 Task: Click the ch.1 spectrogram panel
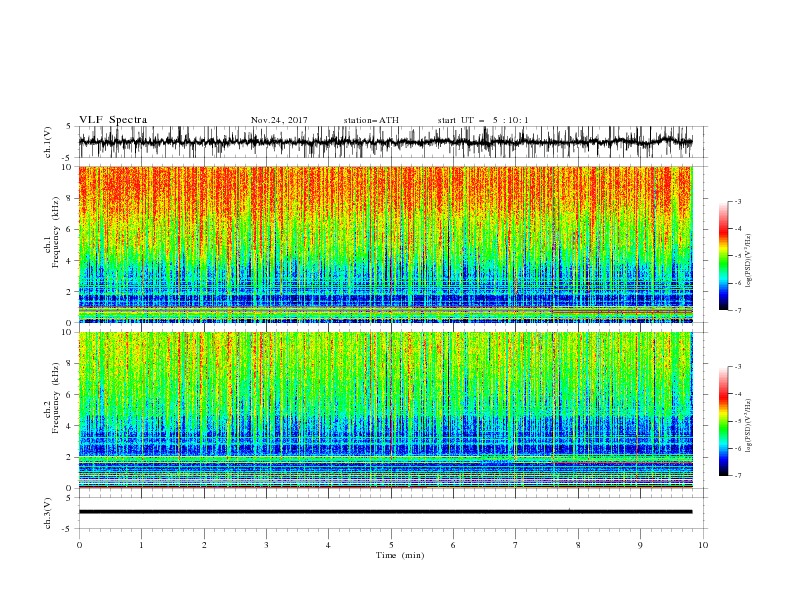pos(385,244)
